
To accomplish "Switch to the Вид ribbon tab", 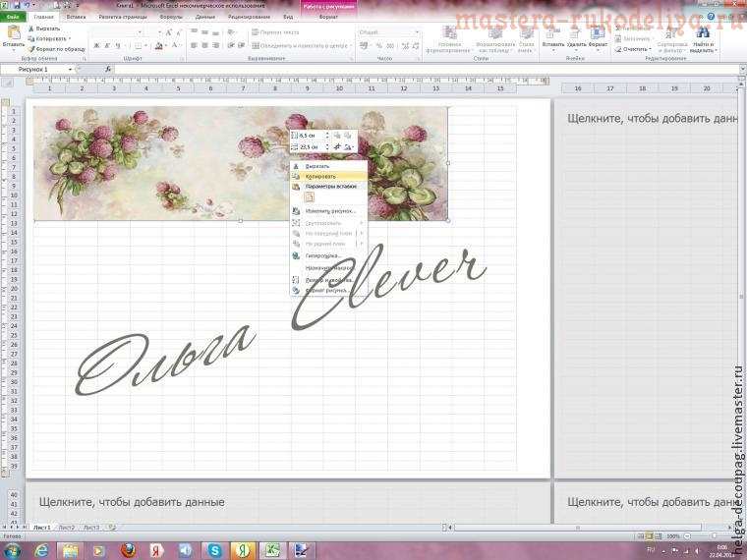I will [x=288, y=17].
